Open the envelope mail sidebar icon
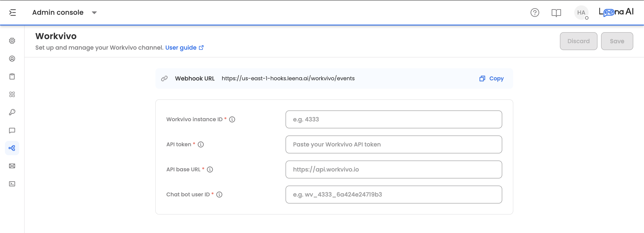Screen dimensions: 644x233 pos(12,166)
